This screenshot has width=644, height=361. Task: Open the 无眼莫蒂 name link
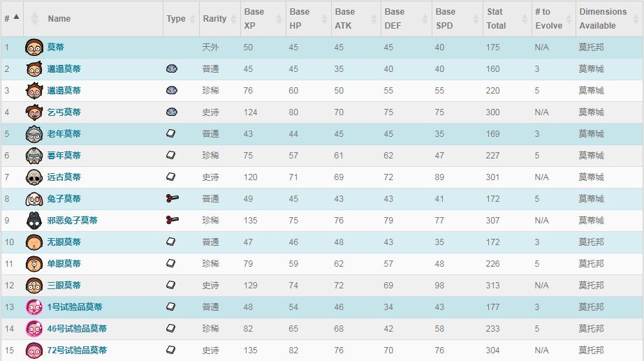[x=64, y=242]
